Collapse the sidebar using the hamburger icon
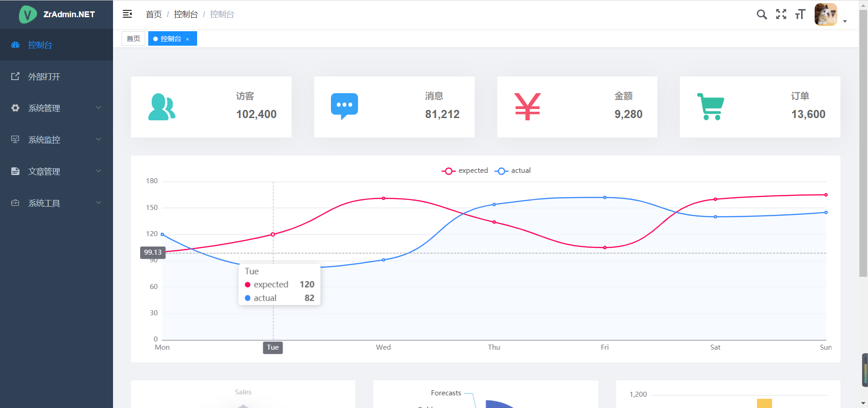This screenshot has height=408, width=868. click(x=127, y=14)
